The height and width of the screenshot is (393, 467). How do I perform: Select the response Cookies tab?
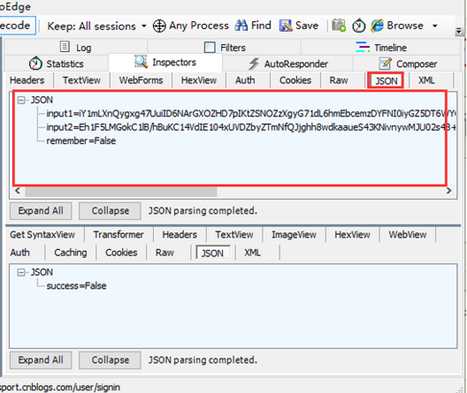pos(121,253)
